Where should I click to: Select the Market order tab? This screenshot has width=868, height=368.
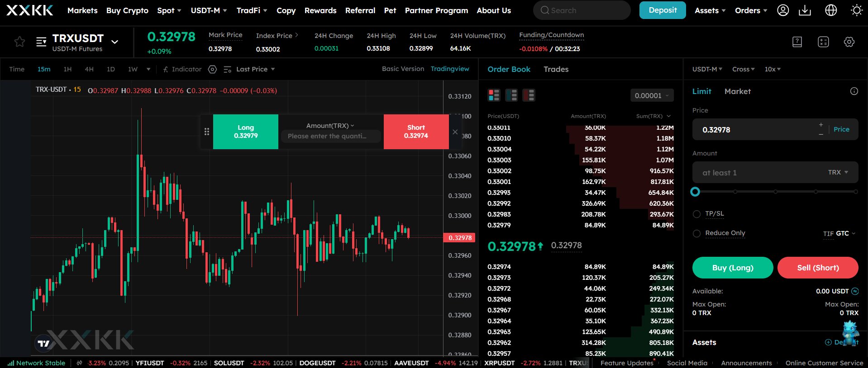point(737,91)
